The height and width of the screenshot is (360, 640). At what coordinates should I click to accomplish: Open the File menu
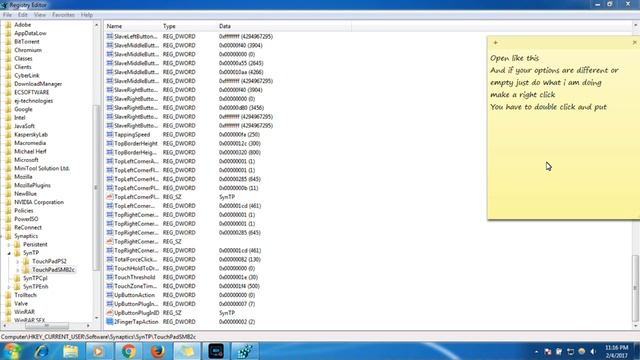pyautogui.click(x=7, y=15)
